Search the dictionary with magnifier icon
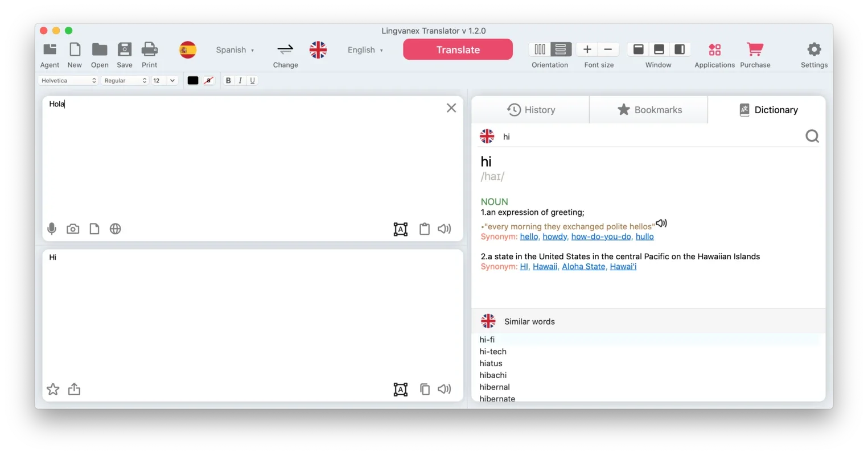Screen dimensions: 868x455 pos(812,136)
